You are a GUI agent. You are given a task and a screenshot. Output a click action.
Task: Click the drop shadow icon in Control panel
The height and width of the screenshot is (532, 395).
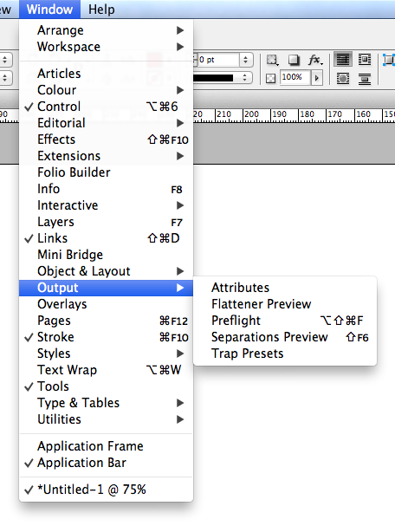pos(294,60)
